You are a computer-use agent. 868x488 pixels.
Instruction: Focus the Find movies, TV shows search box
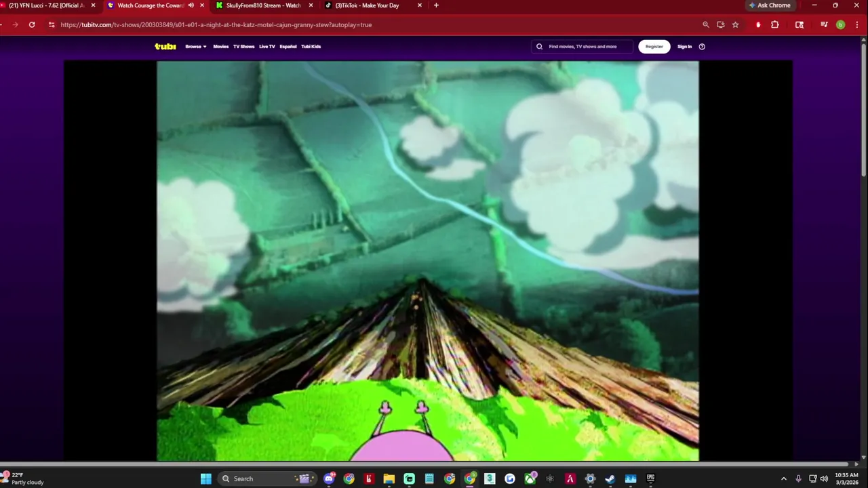tap(583, 47)
